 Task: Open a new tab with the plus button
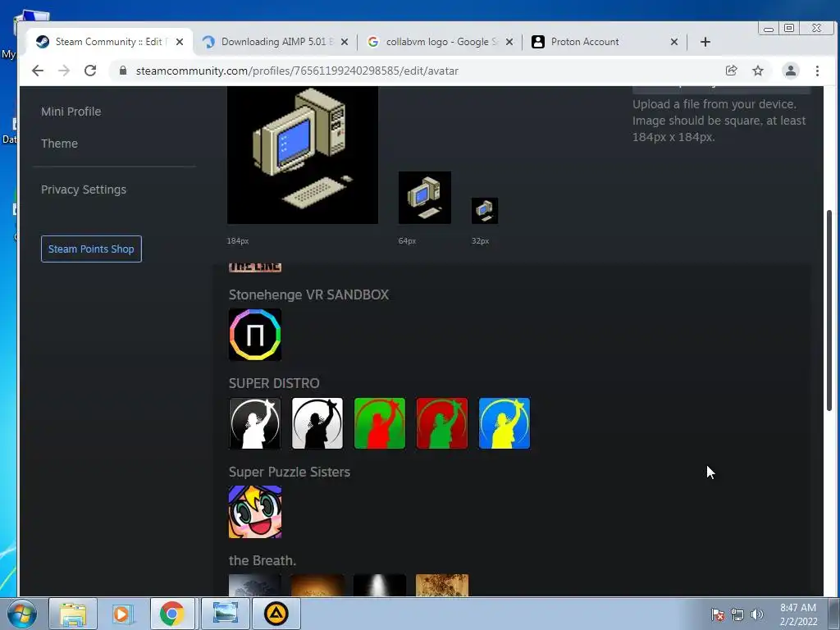point(705,42)
